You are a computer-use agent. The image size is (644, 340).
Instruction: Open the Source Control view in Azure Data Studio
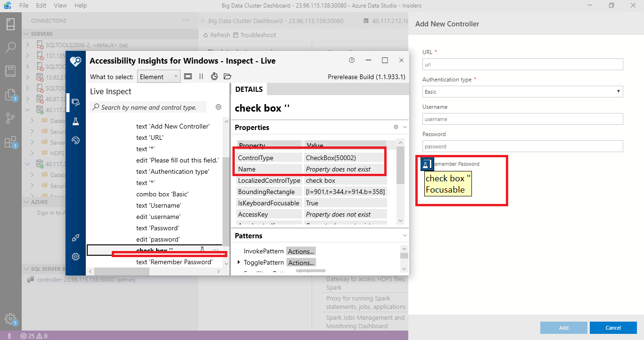tap(11, 118)
